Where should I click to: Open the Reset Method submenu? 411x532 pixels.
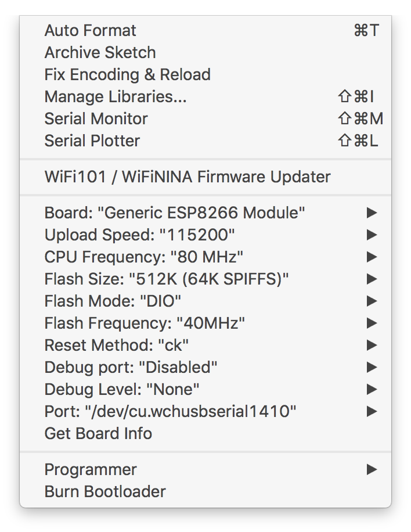click(x=117, y=345)
